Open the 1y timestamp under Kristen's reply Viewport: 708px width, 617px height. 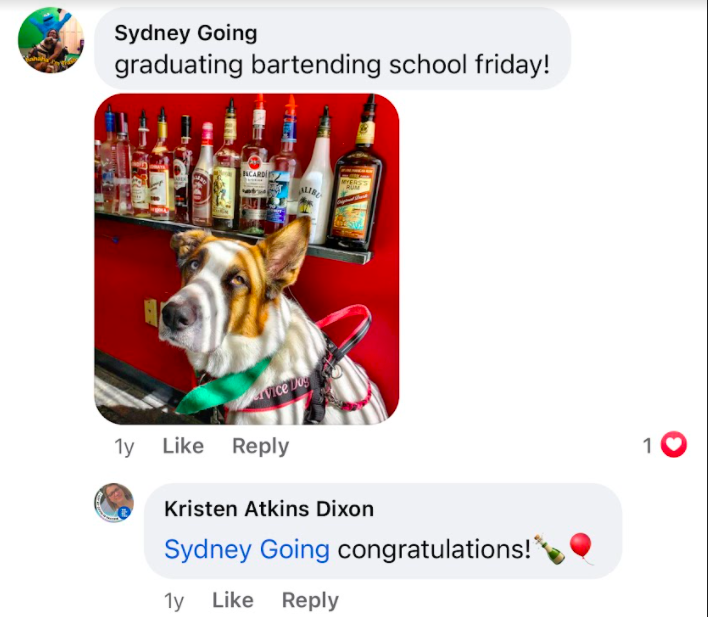[174, 601]
